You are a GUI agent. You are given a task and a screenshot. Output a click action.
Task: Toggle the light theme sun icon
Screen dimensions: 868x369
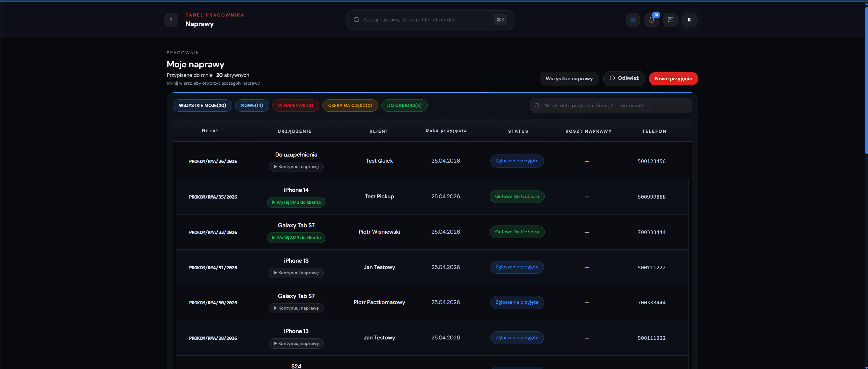pos(633,20)
